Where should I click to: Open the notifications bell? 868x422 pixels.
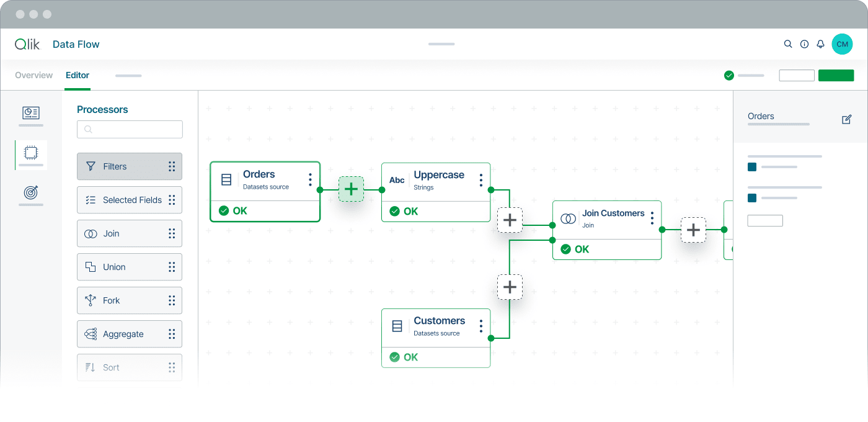[x=820, y=44]
